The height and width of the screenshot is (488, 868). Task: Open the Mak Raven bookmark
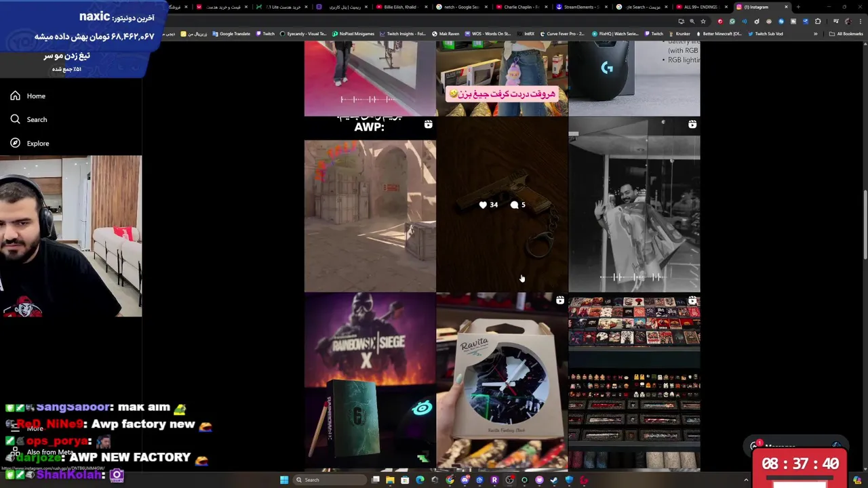coord(445,34)
